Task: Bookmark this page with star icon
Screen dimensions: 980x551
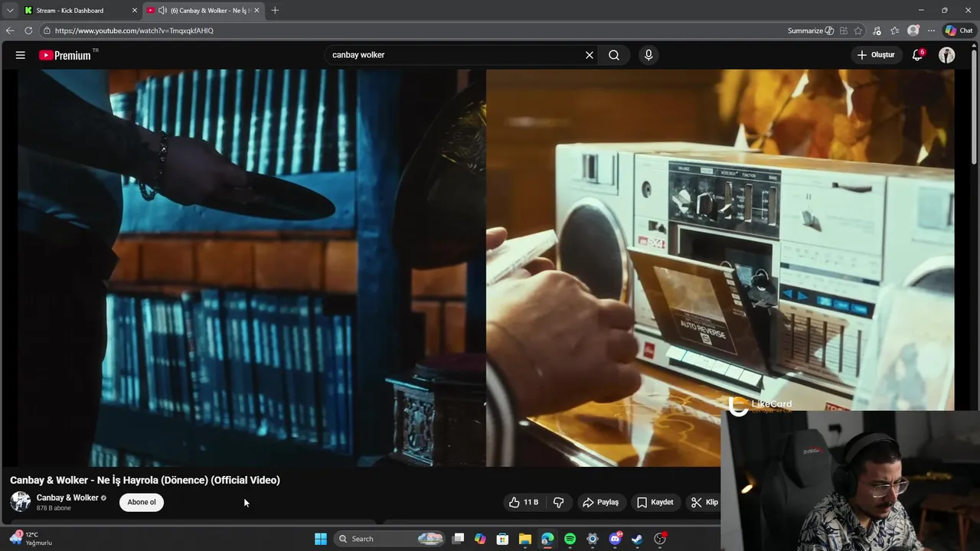Action: click(x=858, y=31)
